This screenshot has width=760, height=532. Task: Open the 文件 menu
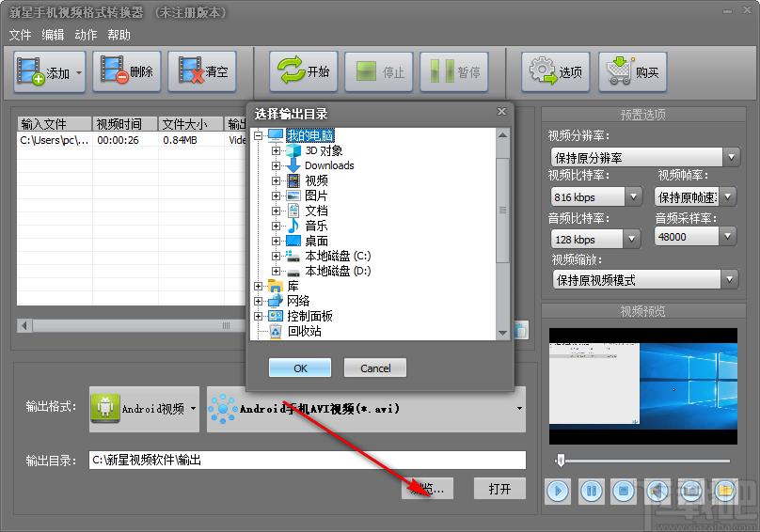click(20, 35)
